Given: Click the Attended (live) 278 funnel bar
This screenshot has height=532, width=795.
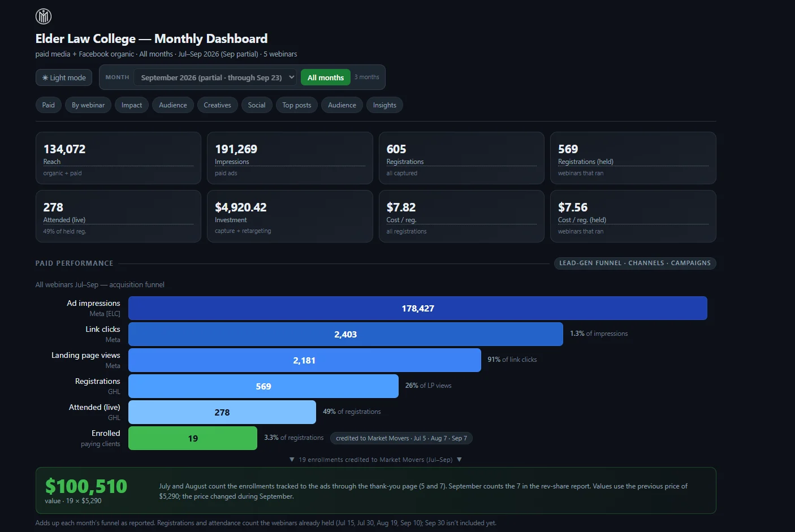Looking at the screenshot, I should 222,412.
